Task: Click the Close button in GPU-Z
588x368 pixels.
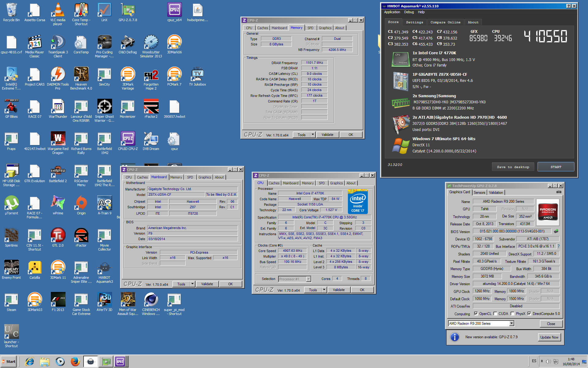Action: [551, 324]
